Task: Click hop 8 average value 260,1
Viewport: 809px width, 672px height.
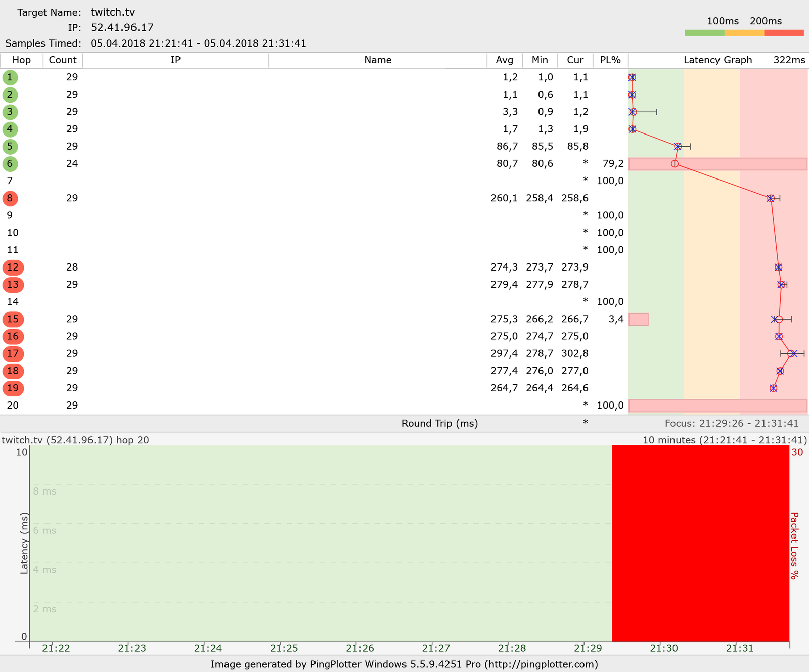Action: point(504,198)
